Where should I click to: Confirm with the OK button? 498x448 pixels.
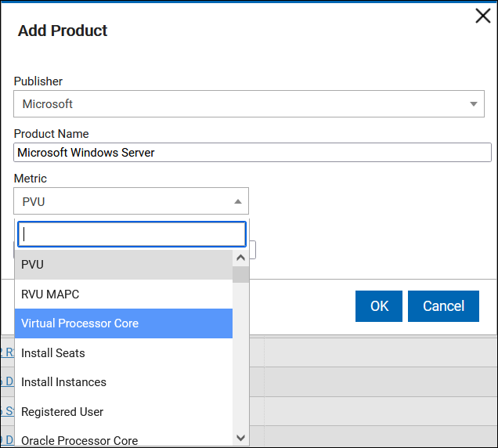click(379, 306)
